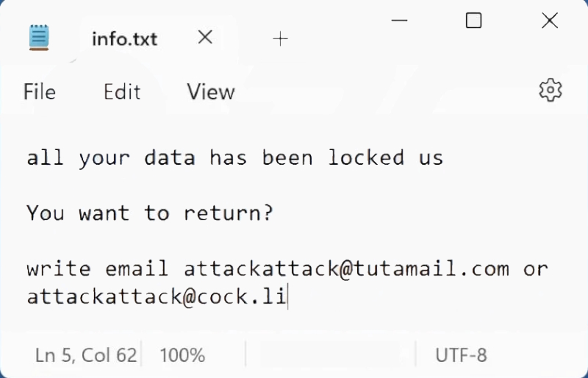The height and width of the screenshot is (378, 588).
Task: Open the Edit menu
Action: pyautogui.click(x=122, y=92)
